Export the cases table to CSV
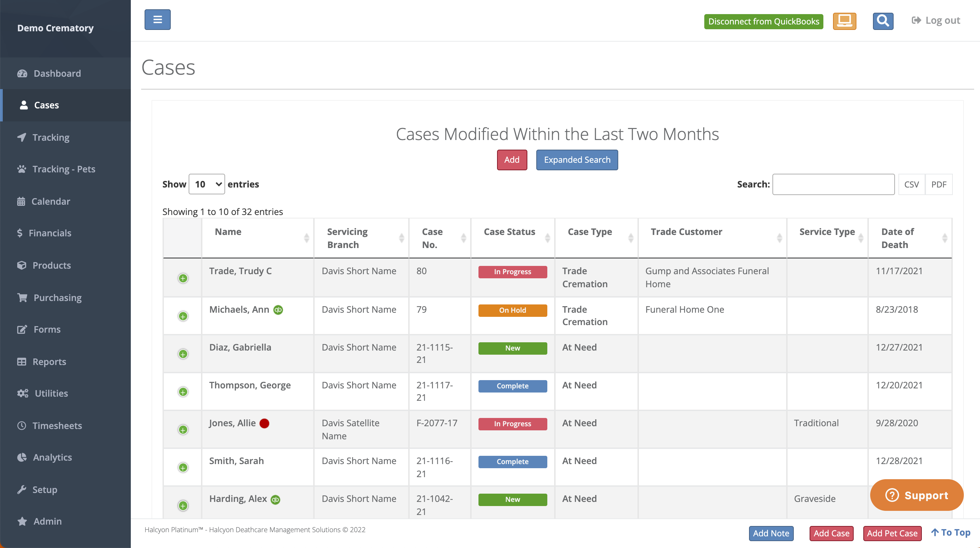 [911, 184]
